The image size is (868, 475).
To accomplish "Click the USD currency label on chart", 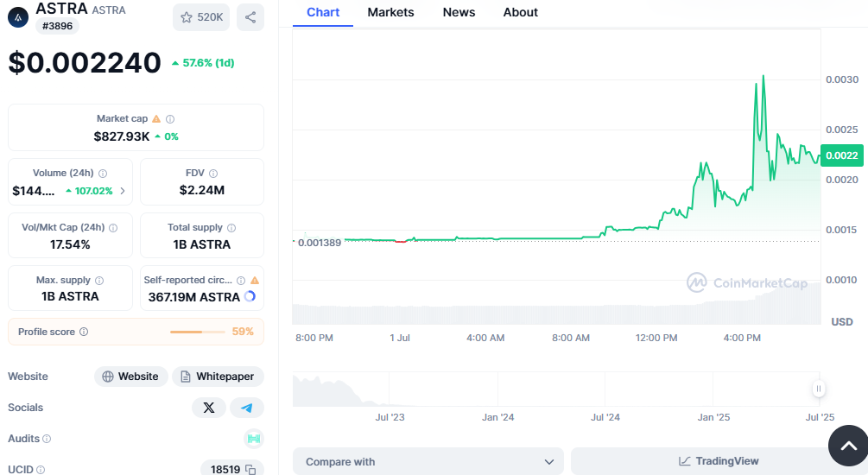I will pyautogui.click(x=842, y=322).
